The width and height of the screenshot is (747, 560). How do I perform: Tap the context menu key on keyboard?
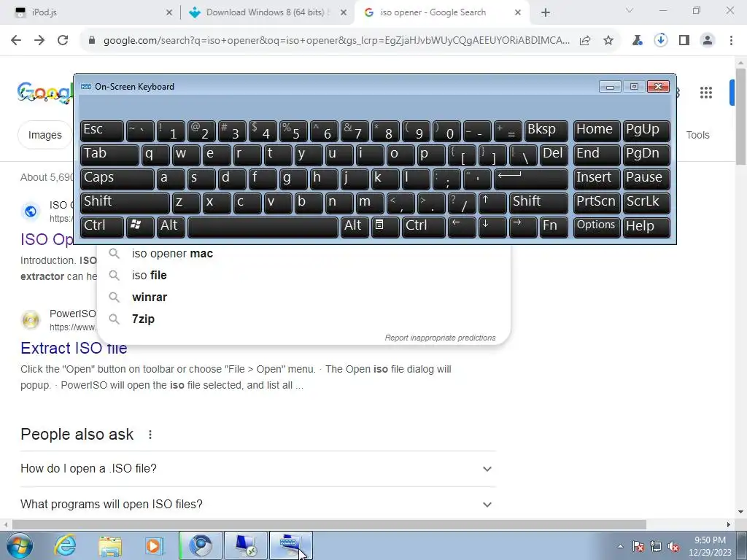(x=385, y=227)
